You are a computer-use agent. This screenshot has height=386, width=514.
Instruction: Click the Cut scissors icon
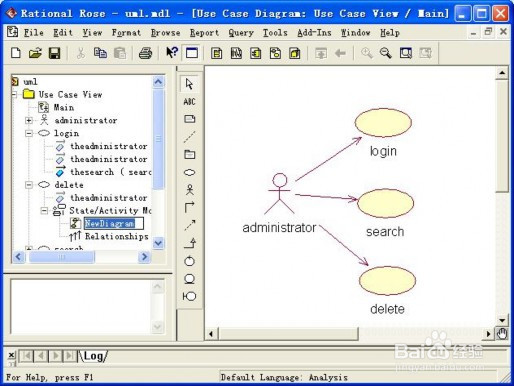[x=81, y=53]
